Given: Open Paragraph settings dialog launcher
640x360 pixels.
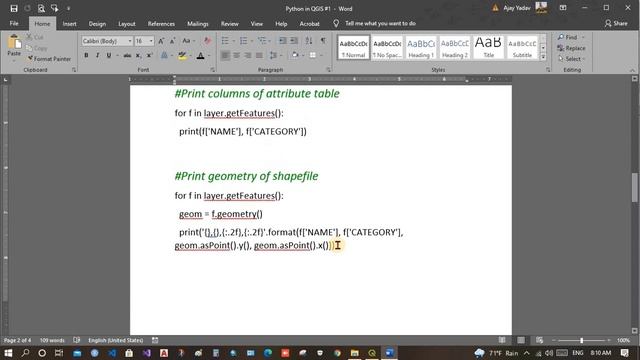Looking at the screenshot, I should click(329, 70).
